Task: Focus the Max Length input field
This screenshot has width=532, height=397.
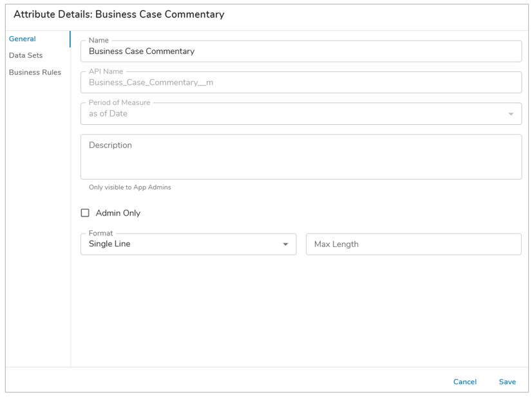Action: [413, 245]
